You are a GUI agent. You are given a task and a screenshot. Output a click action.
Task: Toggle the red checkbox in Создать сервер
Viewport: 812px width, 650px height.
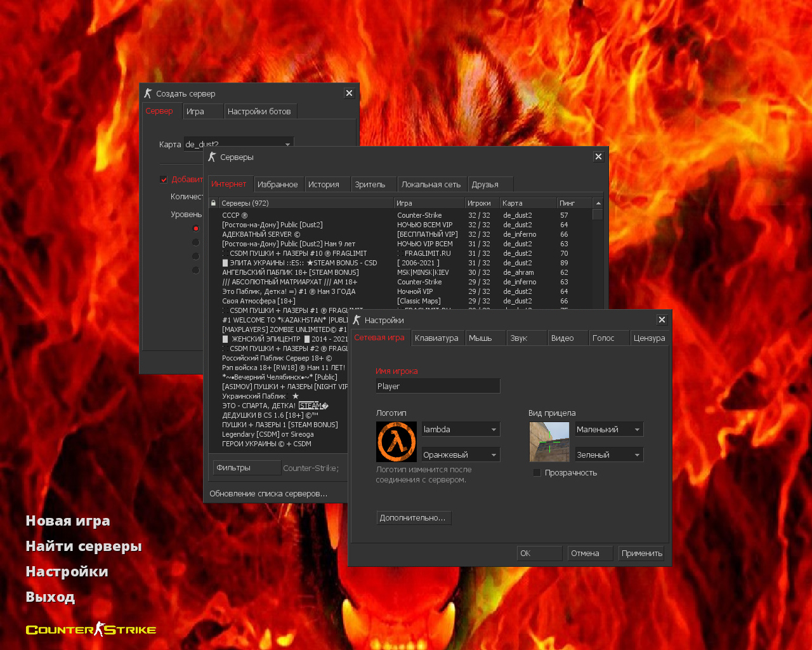[164, 180]
